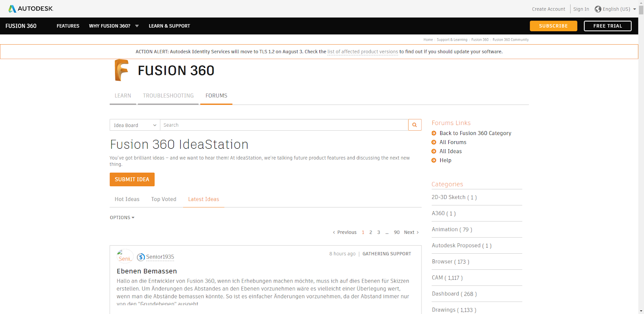Open the list of affected product versions link
Screen dimensions: 644x314
tap(363, 52)
